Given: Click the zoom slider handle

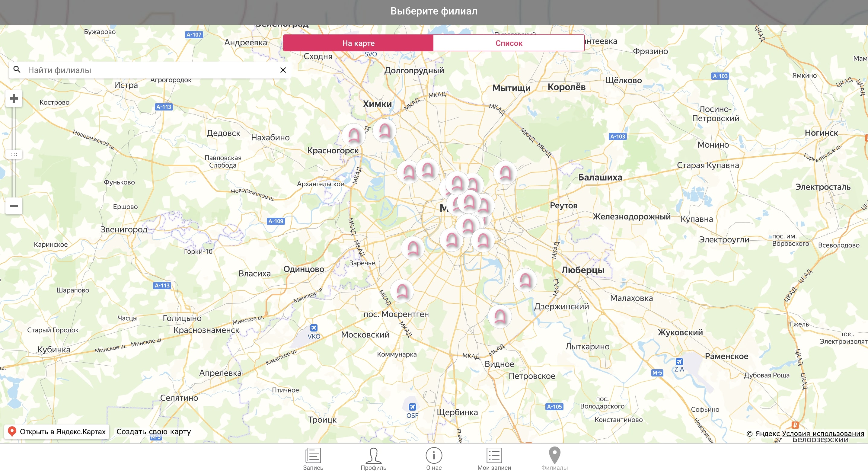Looking at the screenshot, I should (x=14, y=154).
